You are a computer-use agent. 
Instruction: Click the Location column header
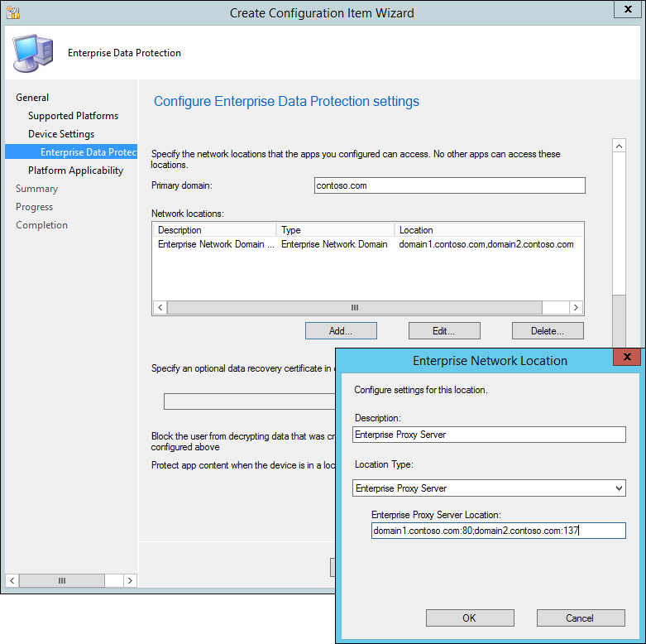488,230
